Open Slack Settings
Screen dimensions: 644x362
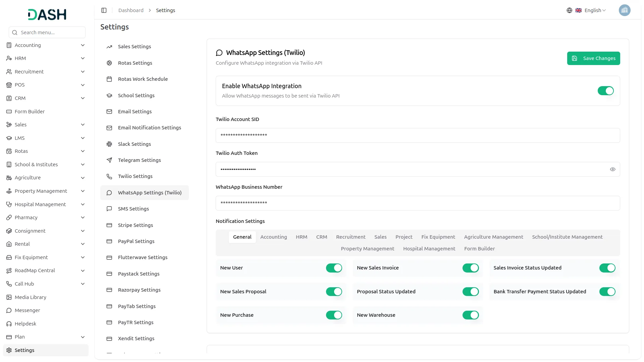pyautogui.click(x=134, y=144)
